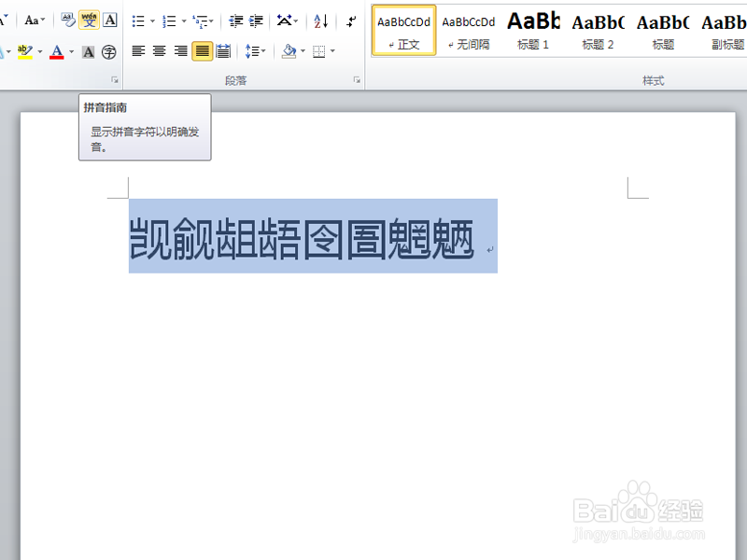The height and width of the screenshot is (560, 747).
Task: Expand the Borders dropdown arrow
Action: pos(331,50)
